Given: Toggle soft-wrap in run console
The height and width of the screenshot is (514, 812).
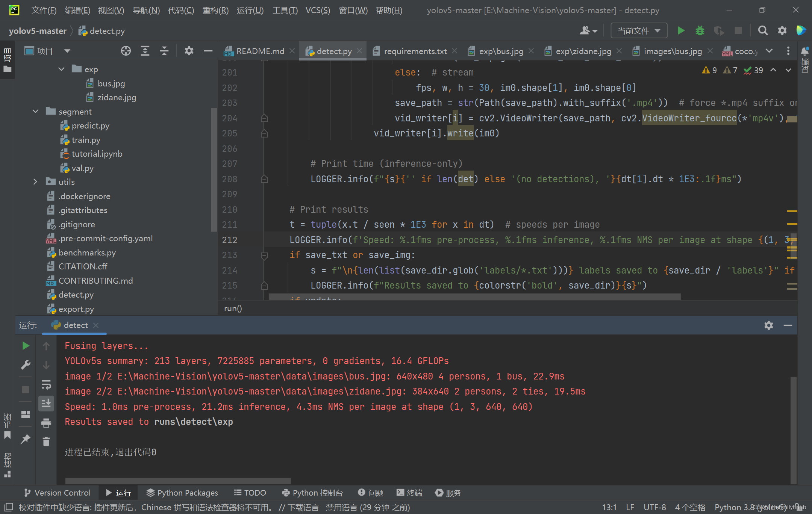Looking at the screenshot, I should 46,384.
